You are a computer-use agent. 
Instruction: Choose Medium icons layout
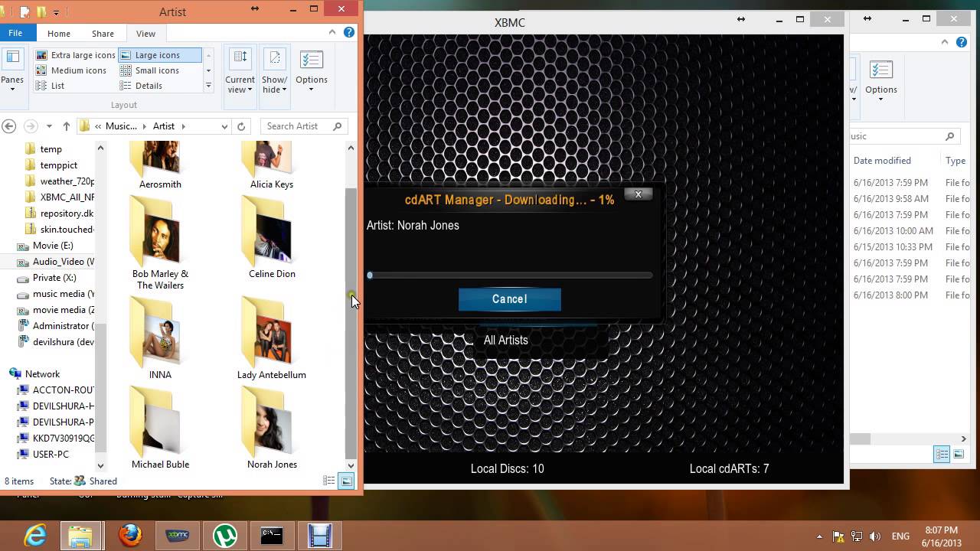tap(71, 70)
